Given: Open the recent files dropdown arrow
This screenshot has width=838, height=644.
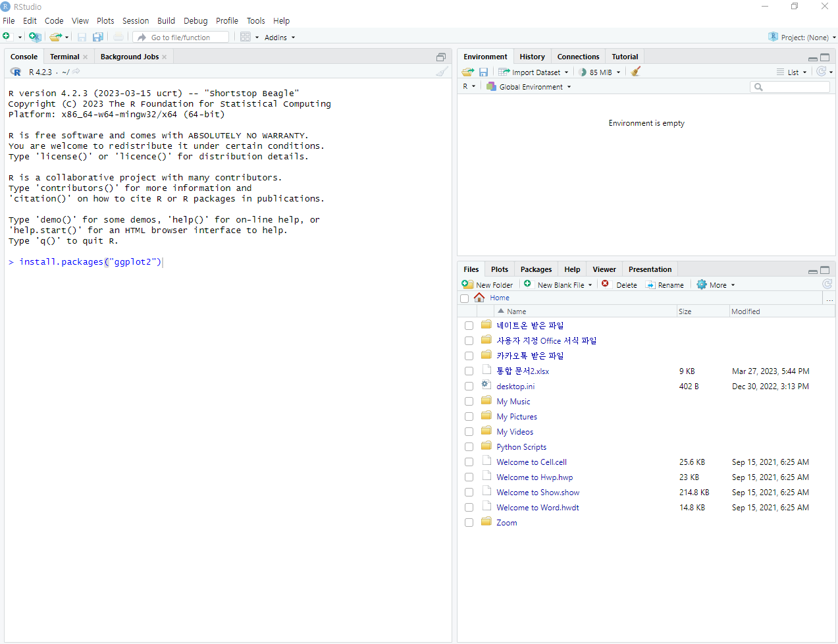Looking at the screenshot, I should 66,38.
